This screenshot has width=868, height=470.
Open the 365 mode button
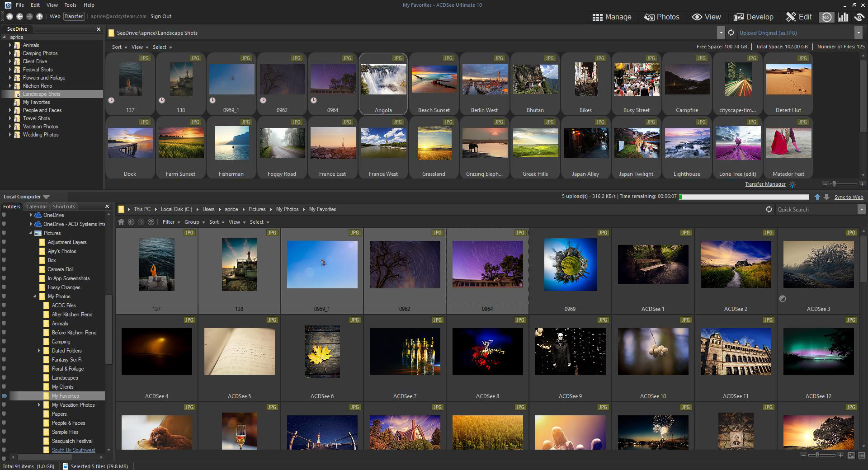[x=826, y=17]
